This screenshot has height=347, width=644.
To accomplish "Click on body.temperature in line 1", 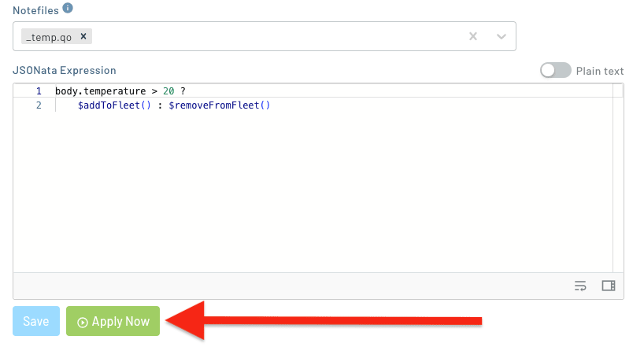I will pyautogui.click(x=101, y=91).
